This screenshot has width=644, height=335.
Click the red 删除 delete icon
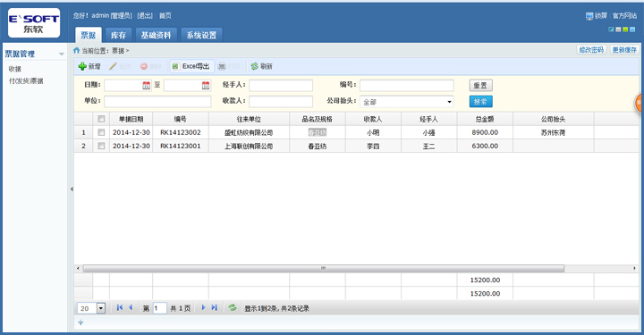tap(144, 66)
